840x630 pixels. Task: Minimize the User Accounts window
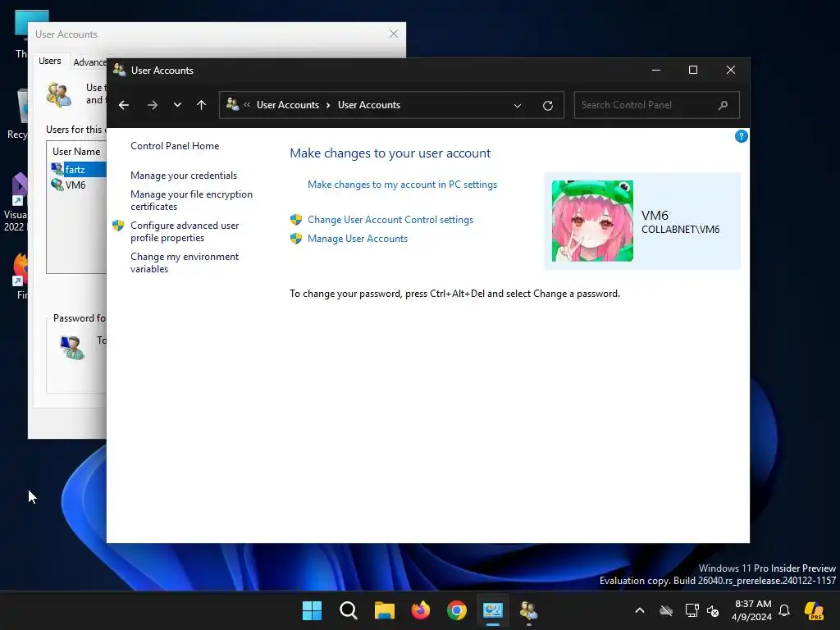click(x=655, y=71)
